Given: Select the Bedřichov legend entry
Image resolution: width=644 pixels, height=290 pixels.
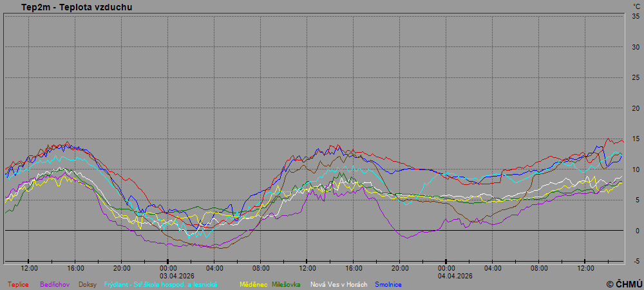Looking at the screenshot, I should point(55,284).
